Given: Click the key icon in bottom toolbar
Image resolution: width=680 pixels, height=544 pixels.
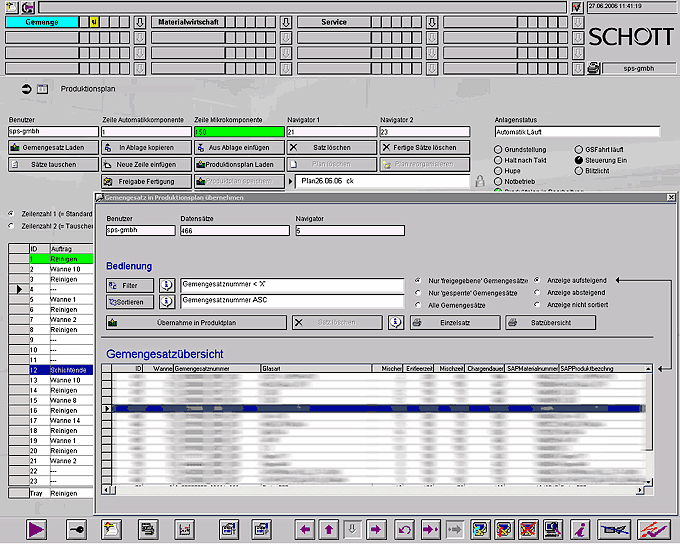Looking at the screenshot, I should coord(76,529).
